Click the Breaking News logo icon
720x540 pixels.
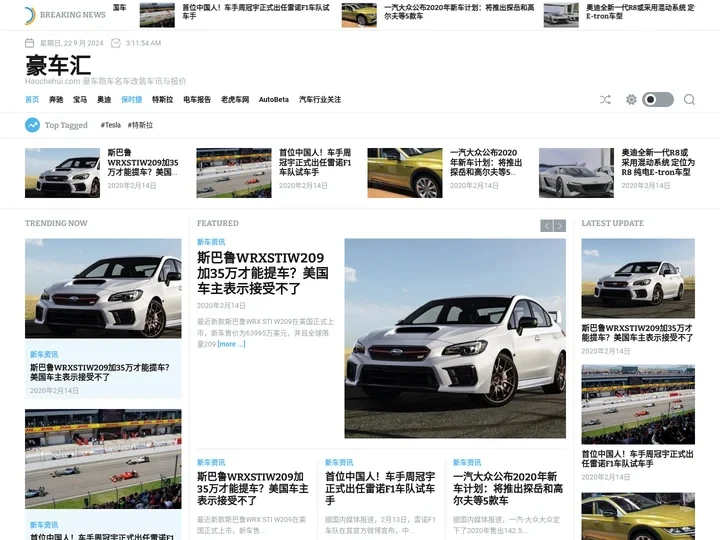pos(29,15)
